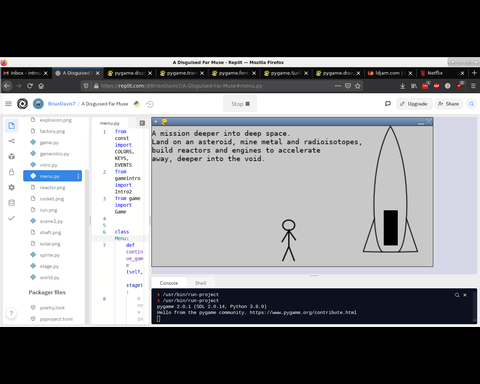Click the rocket's black door in pygame window

[x=390, y=228]
